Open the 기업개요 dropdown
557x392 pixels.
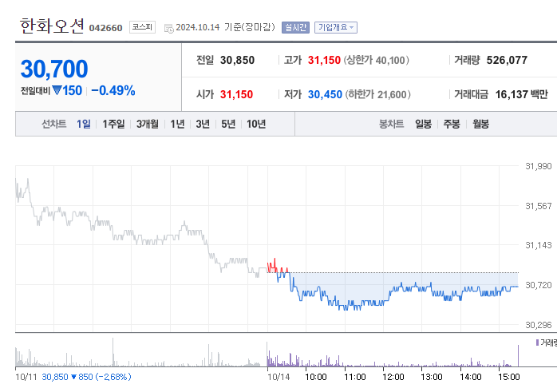point(336,27)
